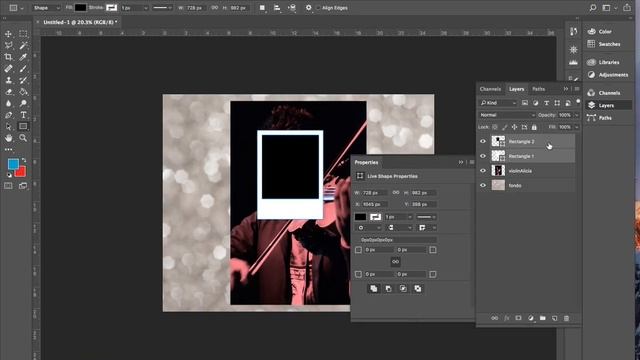Select the History Brush tool
The height and width of the screenshot is (360, 640).
23,80
